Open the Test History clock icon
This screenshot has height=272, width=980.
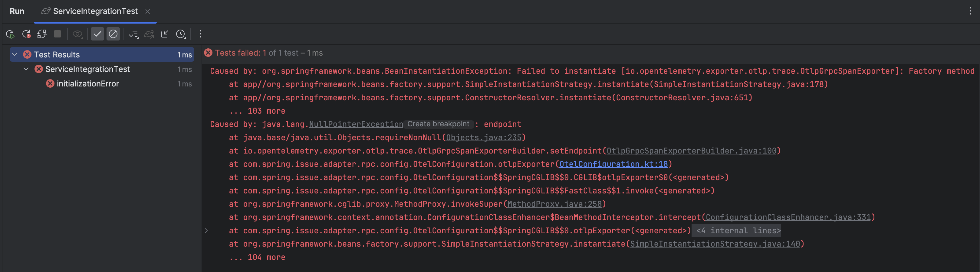click(181, 34)
